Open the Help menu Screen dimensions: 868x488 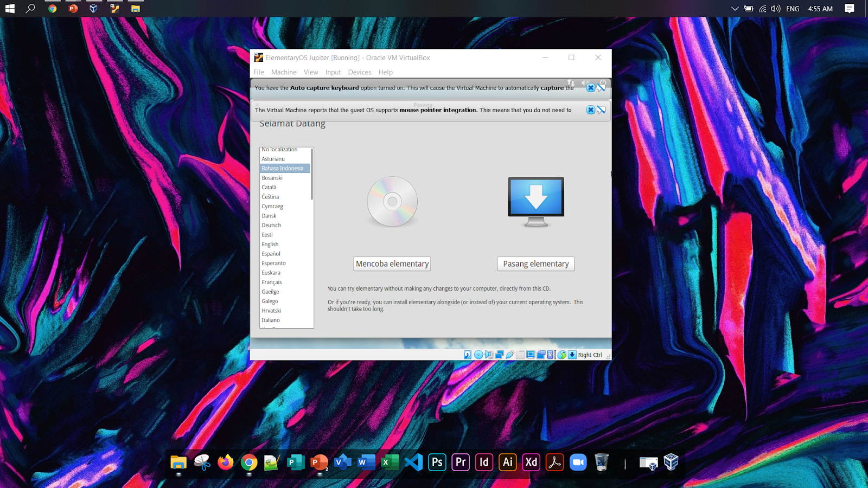[x=385, y=72]
